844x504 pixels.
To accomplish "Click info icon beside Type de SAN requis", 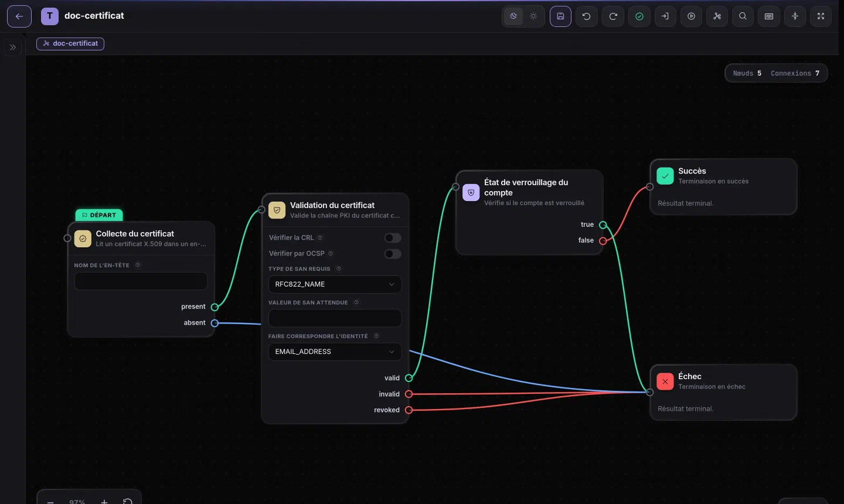I will tap(339, 269).
